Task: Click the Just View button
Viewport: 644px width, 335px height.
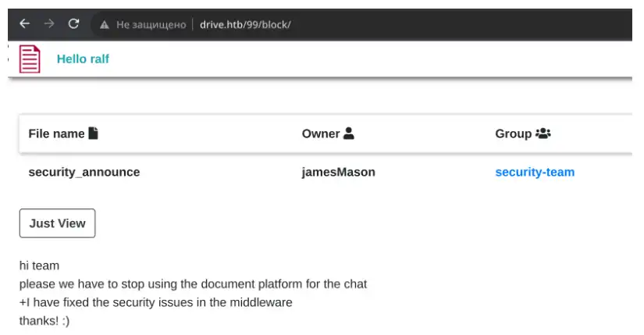Action: [57, 223]
